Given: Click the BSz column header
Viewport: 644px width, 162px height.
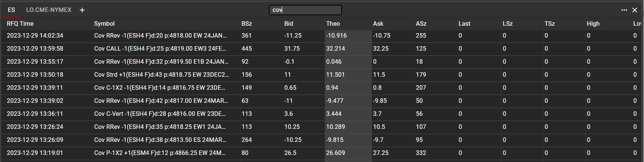Looking at the screenshot, I should [247, 23].
